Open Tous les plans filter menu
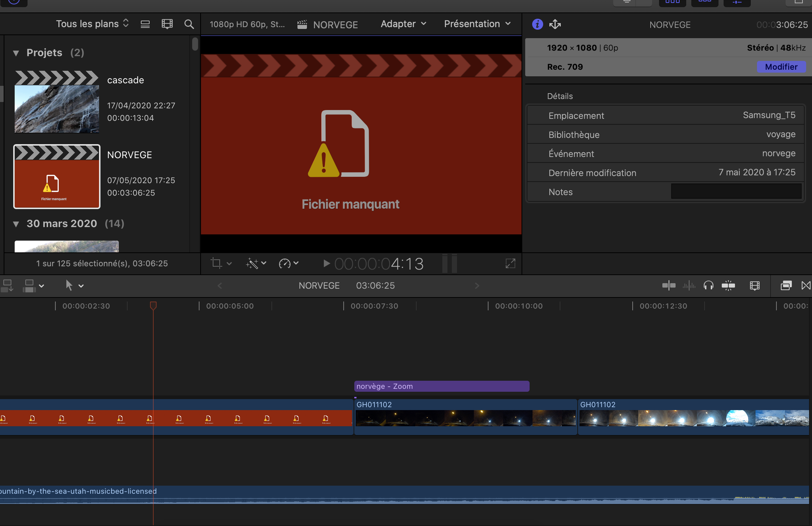 pyautogui.click(x=92, y=24)
